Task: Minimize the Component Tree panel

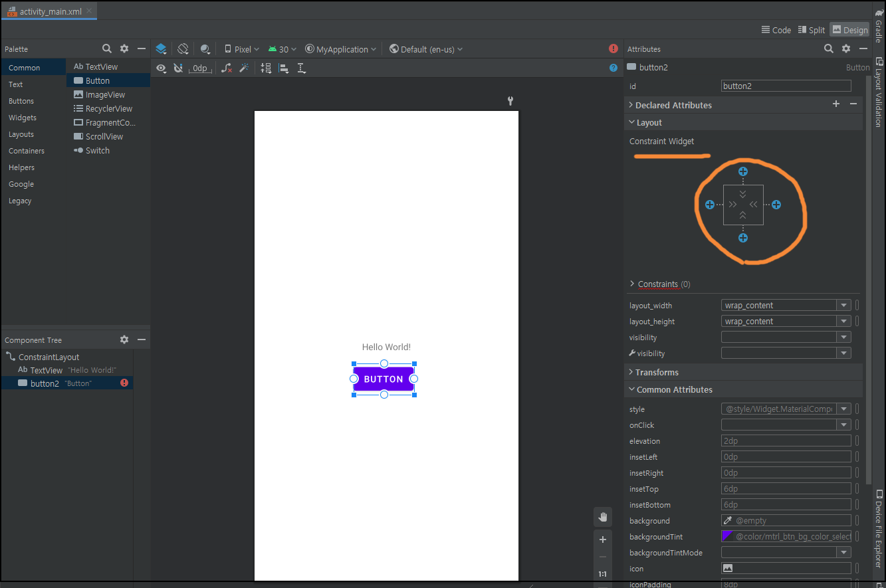Action: (142, 340)
